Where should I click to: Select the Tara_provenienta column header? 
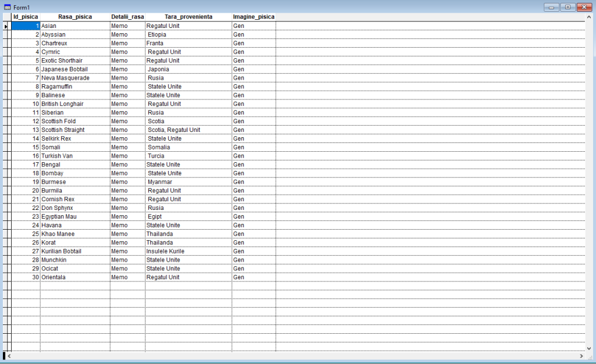(189, 17)
